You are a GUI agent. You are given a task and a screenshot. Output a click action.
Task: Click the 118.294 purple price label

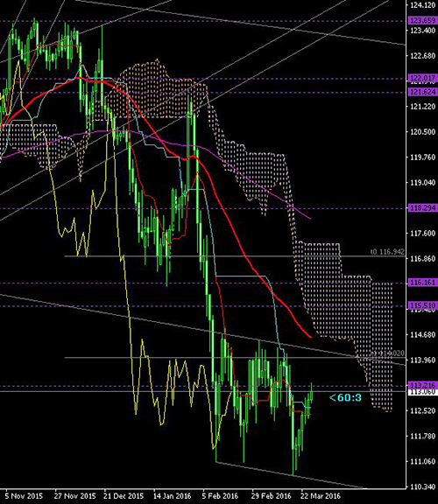coord(423,208)
